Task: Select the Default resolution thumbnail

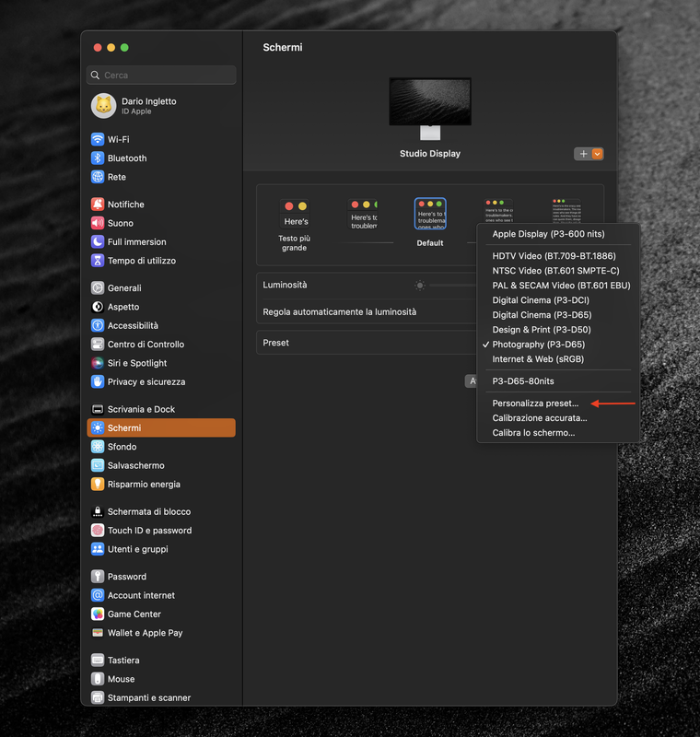Action: tap(430, 214)
